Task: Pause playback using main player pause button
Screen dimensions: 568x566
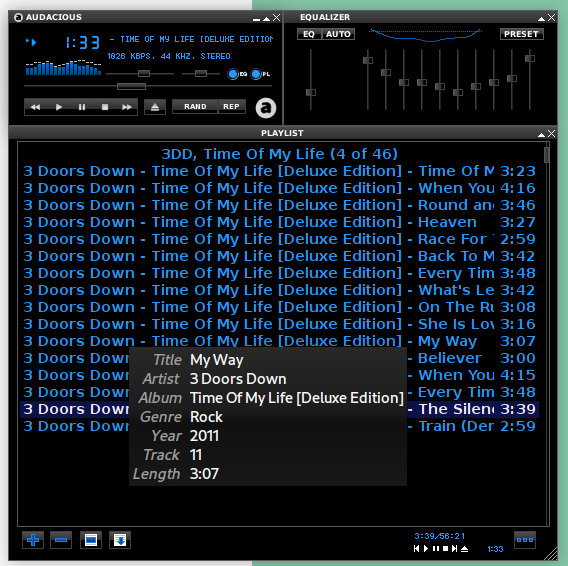Action: (82, 107)
